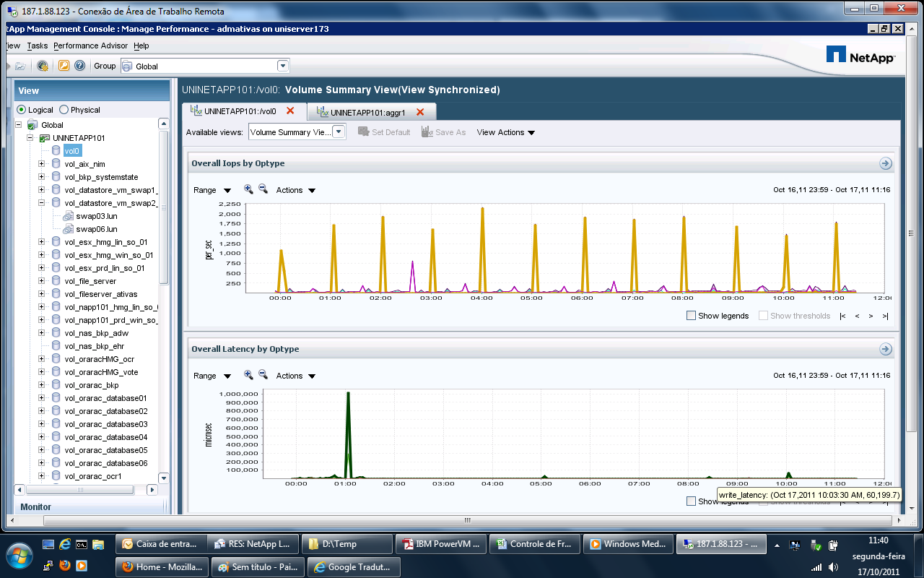Open the Available views dropdown
This screenshot has width=924, height=578.
pyautogui.click(x=339, y=132)
